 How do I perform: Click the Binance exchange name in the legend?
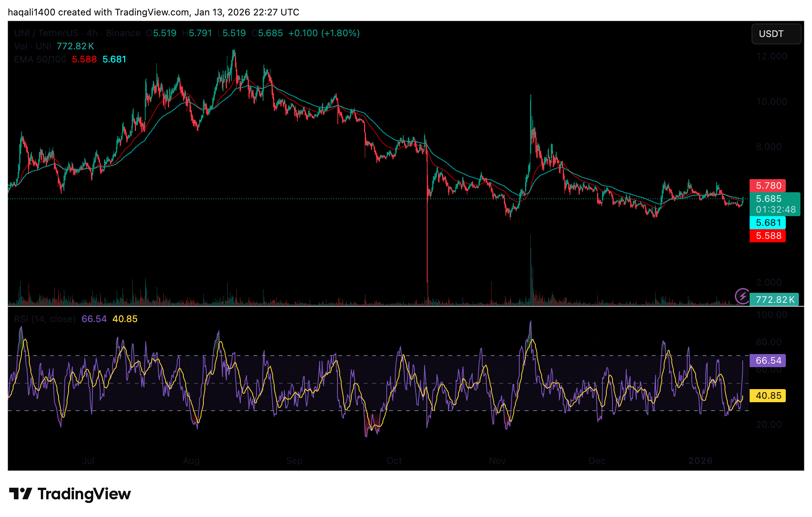click(123, 33)
